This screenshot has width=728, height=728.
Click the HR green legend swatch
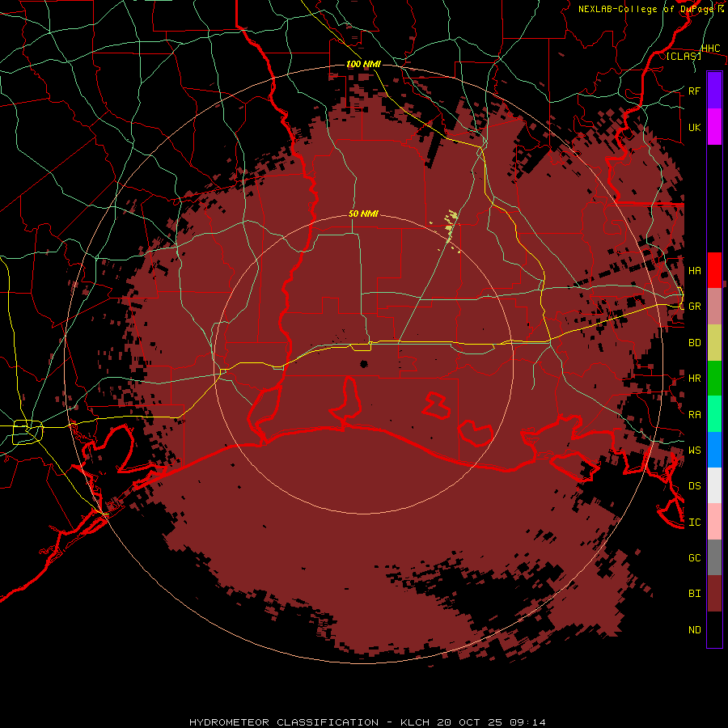[714, 379]
